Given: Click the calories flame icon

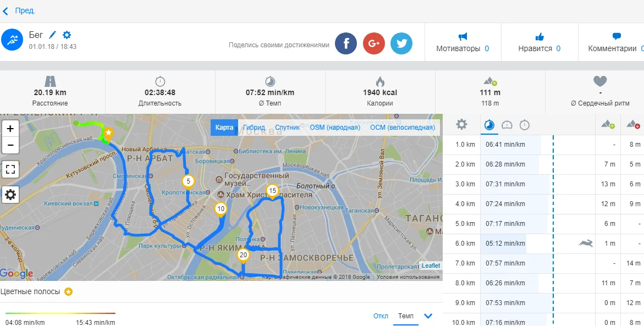Looking at the screenshot, I should pos(380,81).
